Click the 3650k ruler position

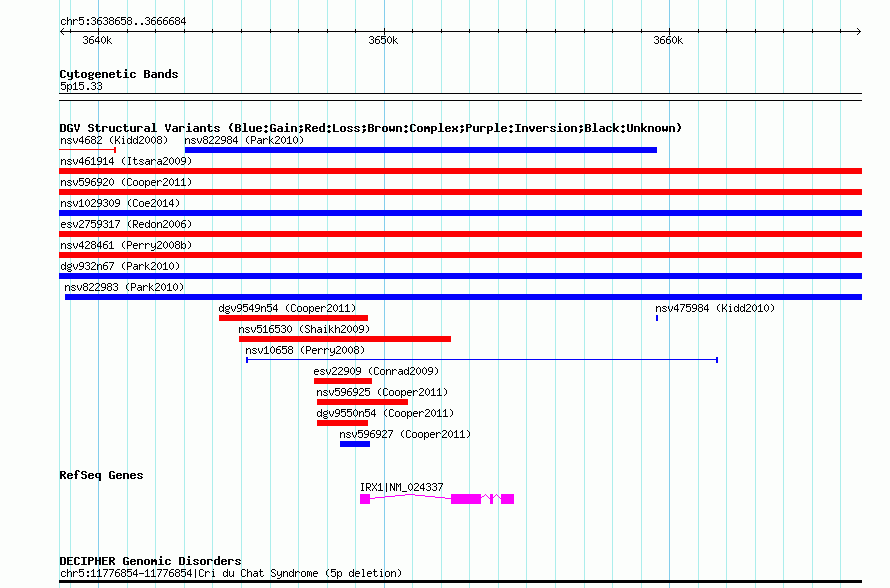coord(383,40)
